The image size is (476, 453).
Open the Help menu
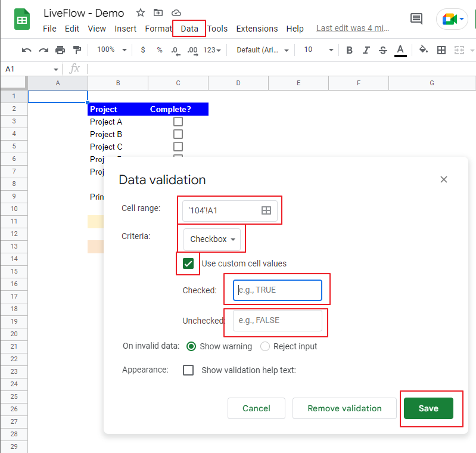295,29
